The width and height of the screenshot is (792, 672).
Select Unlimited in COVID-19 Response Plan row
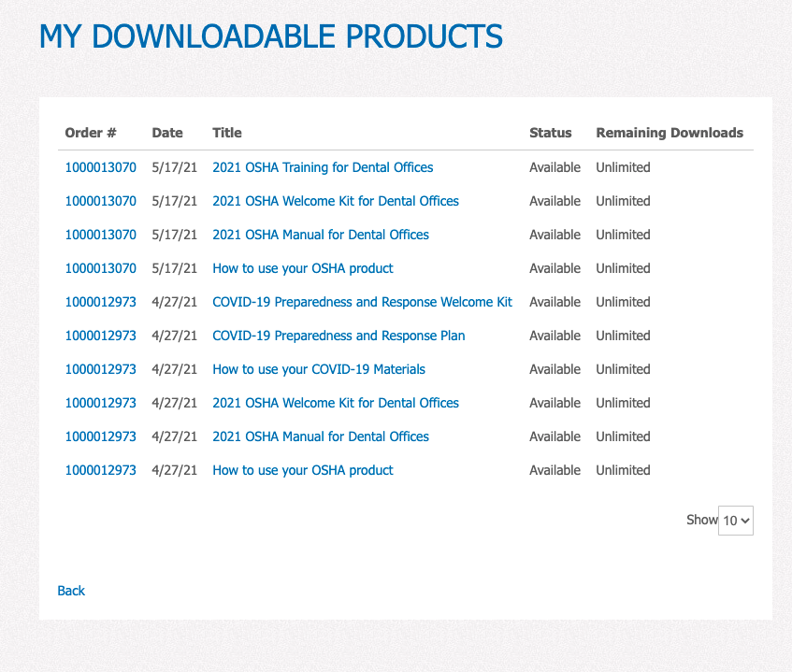tap(623, 336)
